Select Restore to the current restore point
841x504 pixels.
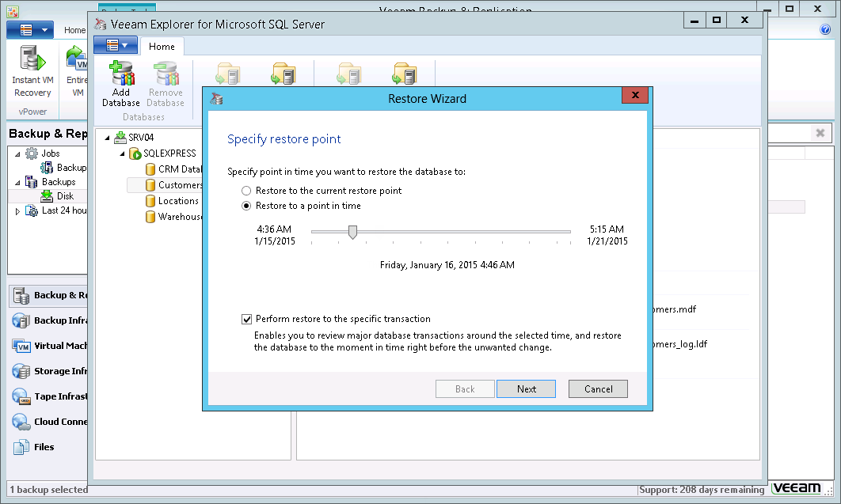pos(246,191)
